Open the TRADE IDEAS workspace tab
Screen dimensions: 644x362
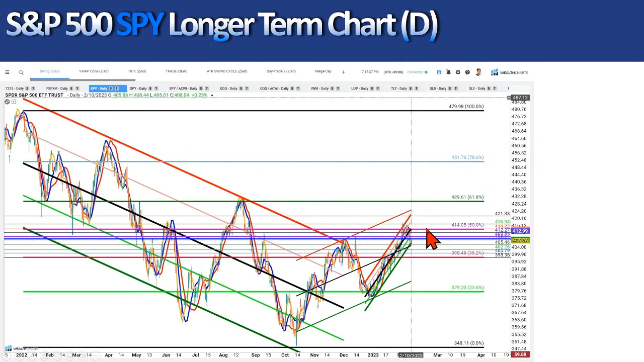176,71
